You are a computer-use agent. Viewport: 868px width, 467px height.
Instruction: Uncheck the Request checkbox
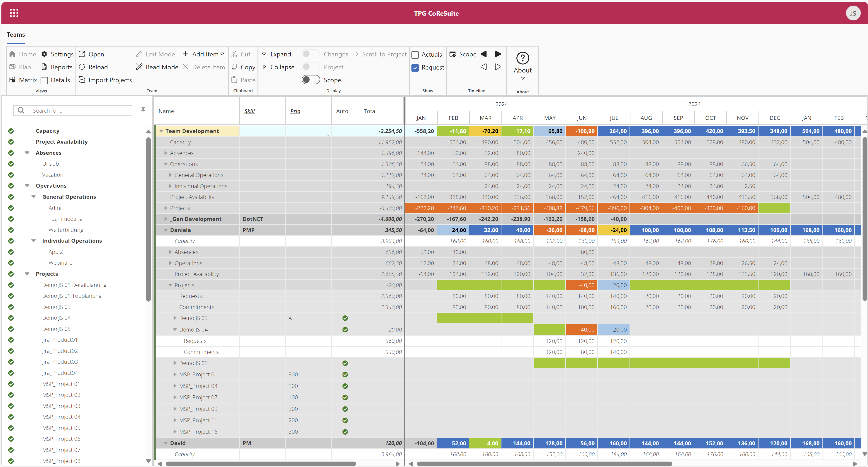point(415,68)
